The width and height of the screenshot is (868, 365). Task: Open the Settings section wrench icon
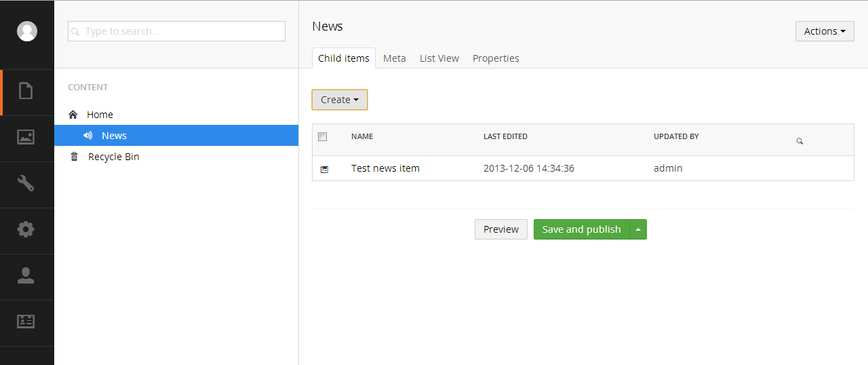click(x=26, y=183)
